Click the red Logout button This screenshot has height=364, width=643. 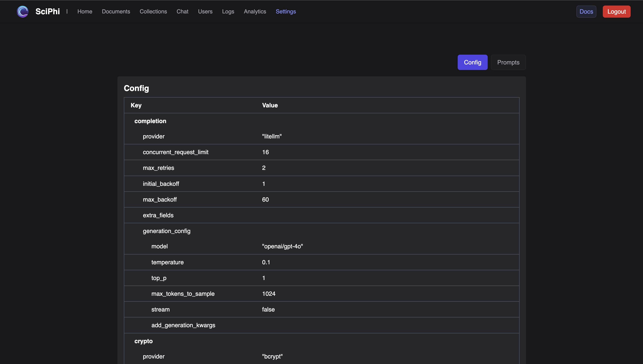[616, 11]
